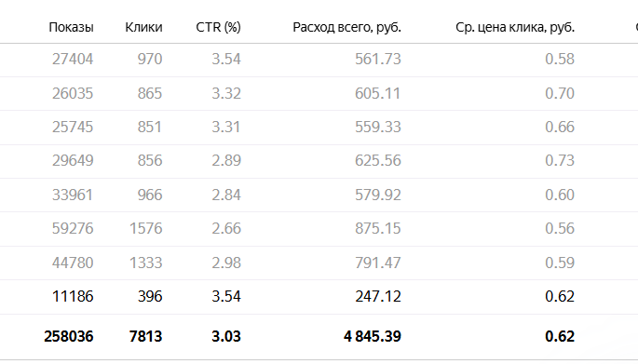638x364 pixels.
Task: Click the average click price 0.59
Action: pos(560,263)
